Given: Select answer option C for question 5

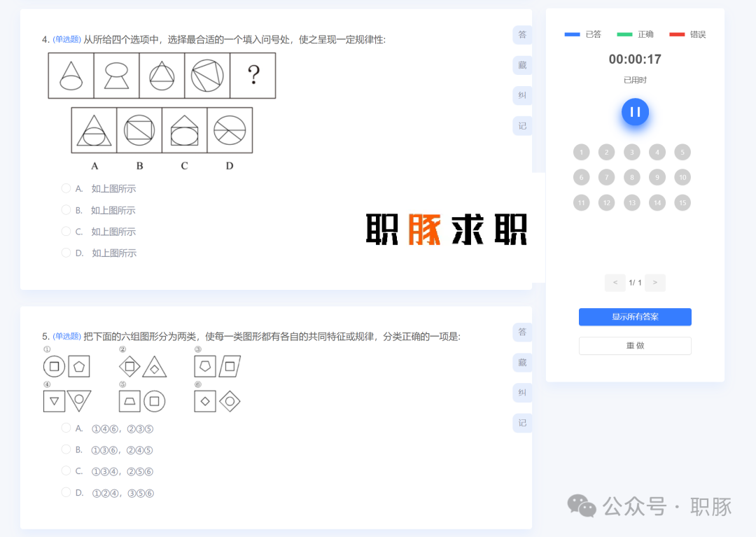Looking at the screenshot, I should [65, 470].
